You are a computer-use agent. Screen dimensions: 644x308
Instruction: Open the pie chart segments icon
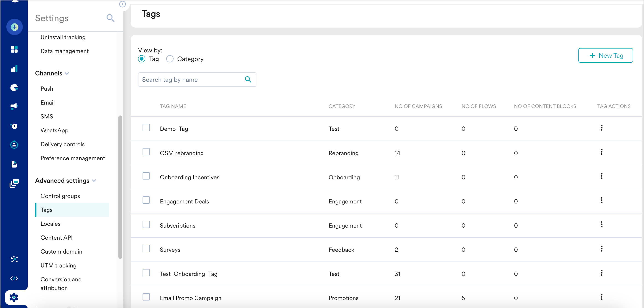pyautogui.click(x=14, y=87)
